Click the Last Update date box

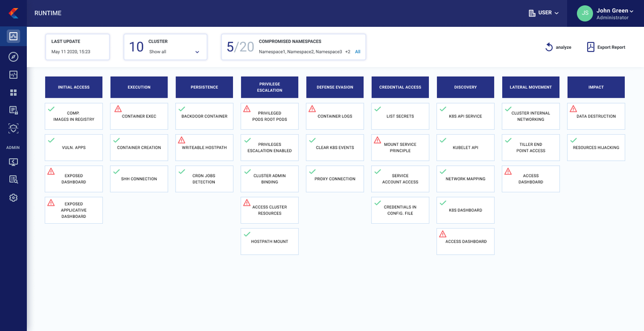click(77, 47)
